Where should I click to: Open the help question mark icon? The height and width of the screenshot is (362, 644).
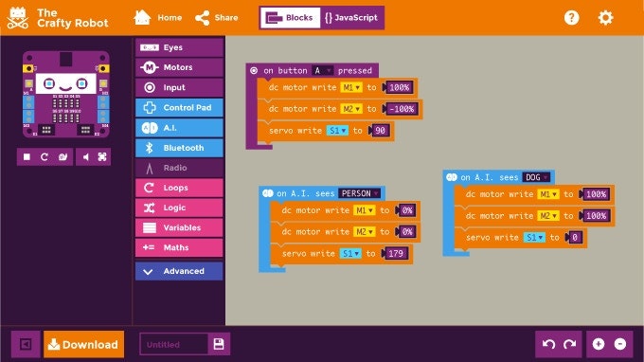point(571,18)
